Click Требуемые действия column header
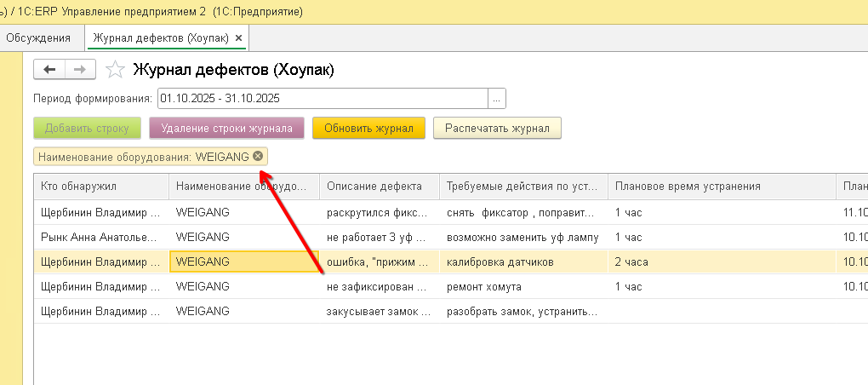Screen dimensions: 868x385 tap(523, 187)
